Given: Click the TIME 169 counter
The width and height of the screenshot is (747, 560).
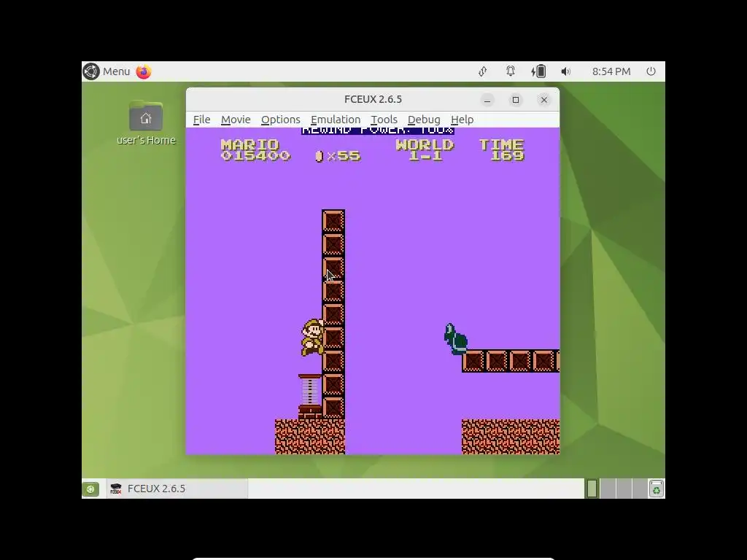Looking at the screenshot, I should click(502, 150).
